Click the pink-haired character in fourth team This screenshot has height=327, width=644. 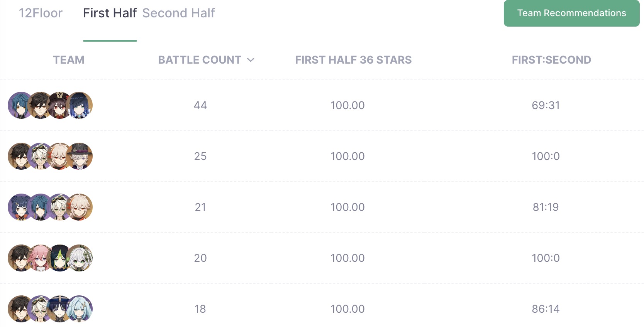point(41,258)
